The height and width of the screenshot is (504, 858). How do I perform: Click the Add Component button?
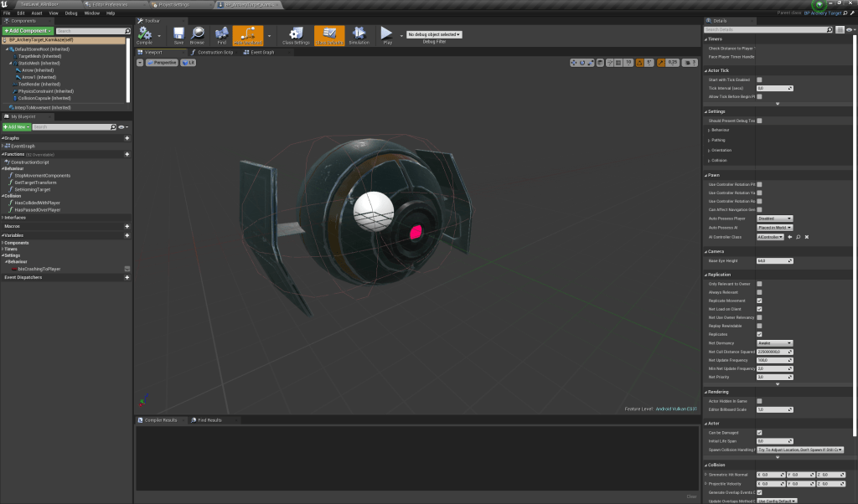point(27,30)
